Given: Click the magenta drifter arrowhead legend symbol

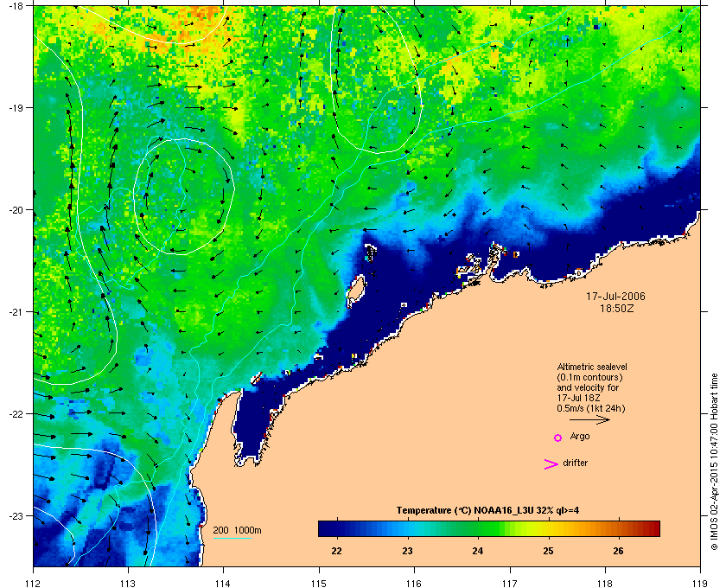Looking at the screenshot, I should 551,464.
